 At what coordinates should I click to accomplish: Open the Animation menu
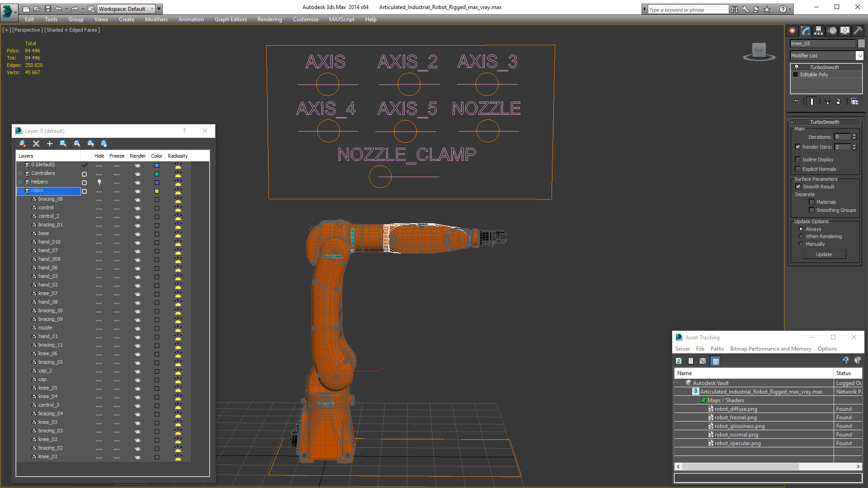coord(191,19)
